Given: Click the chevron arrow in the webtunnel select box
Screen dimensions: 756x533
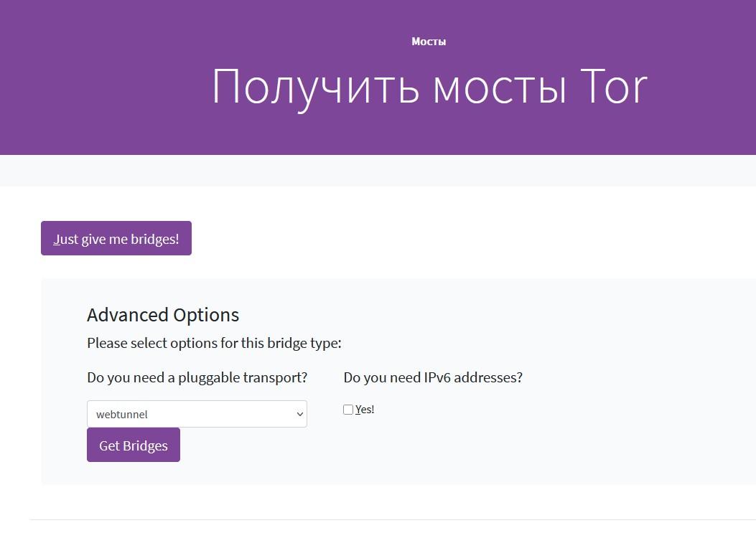Looking at the screenshot, I should 299,414.
